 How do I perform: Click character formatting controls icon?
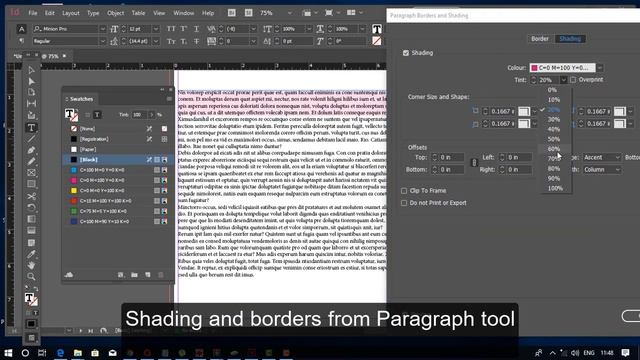22,29
